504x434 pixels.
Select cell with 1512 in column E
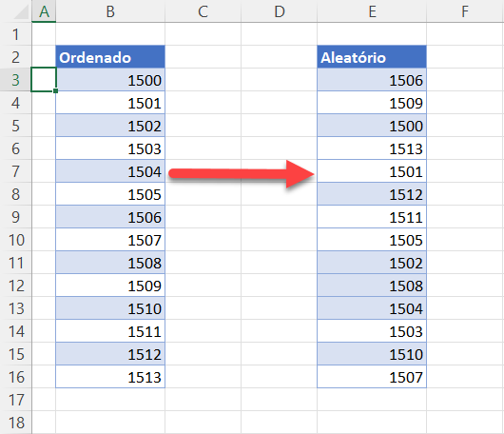pos(372,194)
